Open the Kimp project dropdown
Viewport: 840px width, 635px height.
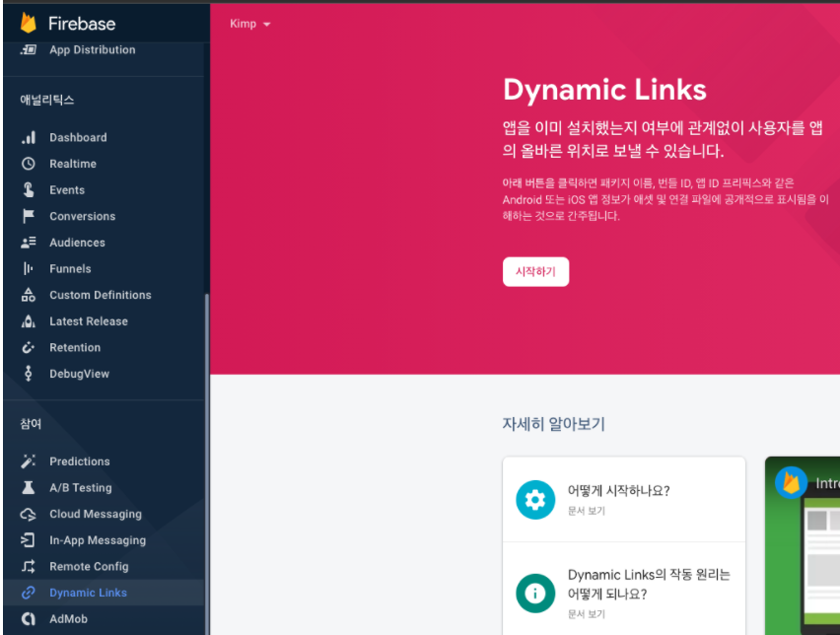(250, 24)
